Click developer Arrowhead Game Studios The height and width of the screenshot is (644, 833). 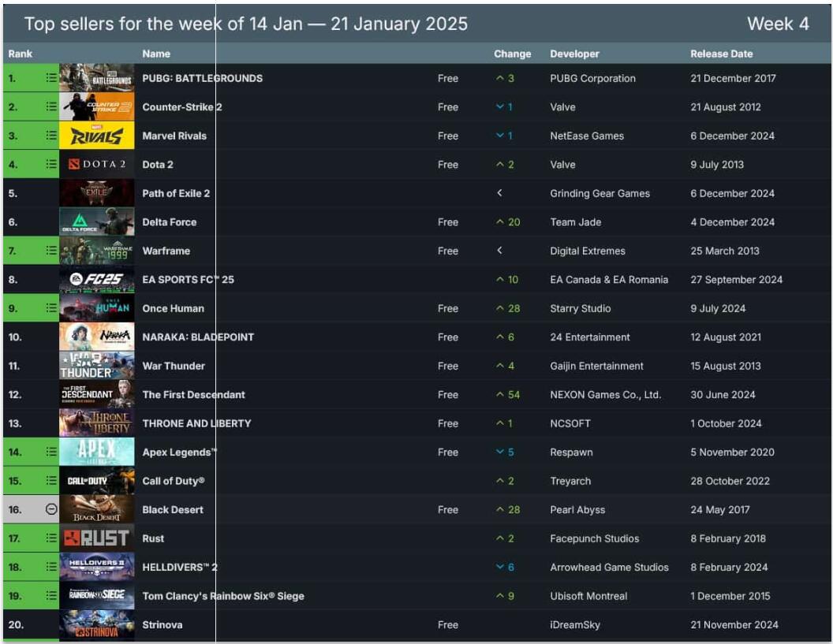click(x=609, y=567)
